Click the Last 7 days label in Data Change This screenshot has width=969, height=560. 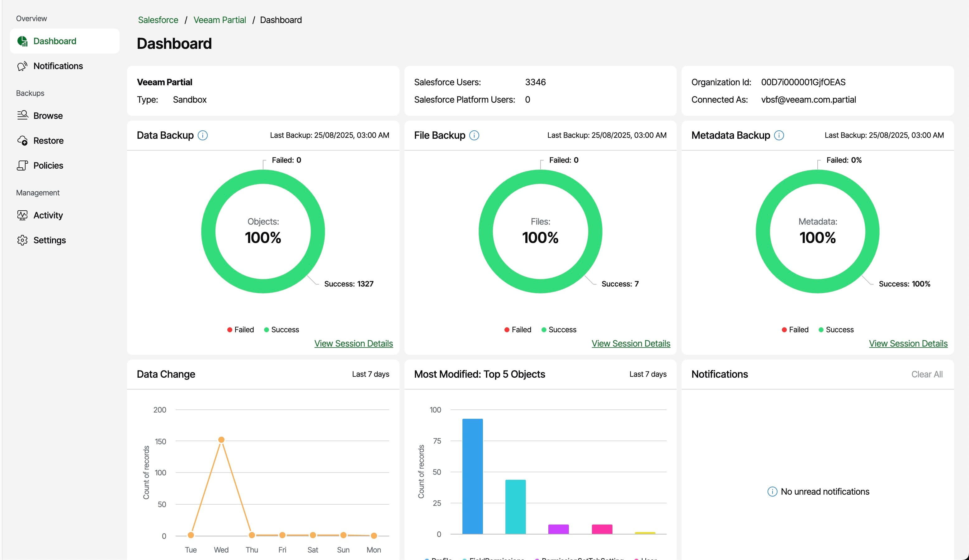370,374
